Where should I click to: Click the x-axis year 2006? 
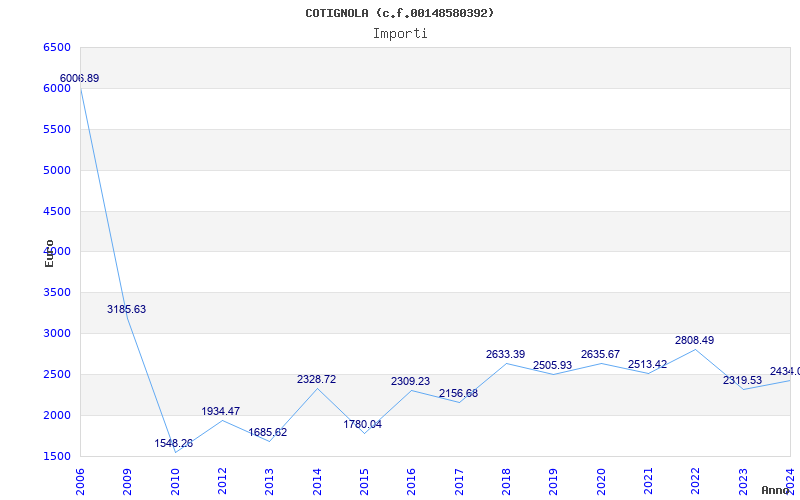(80, 482)
